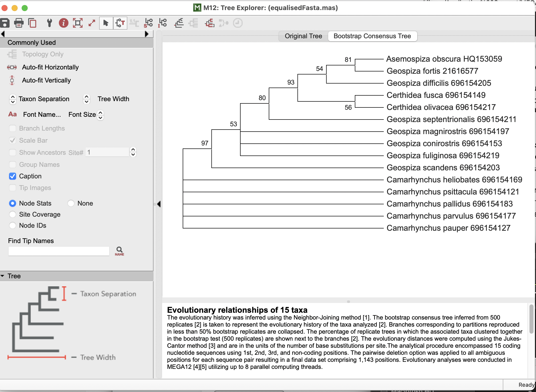Screen dimensions: 536x392
Task: Click the right arrow above Commonly Used
Action: pos(147,34)
